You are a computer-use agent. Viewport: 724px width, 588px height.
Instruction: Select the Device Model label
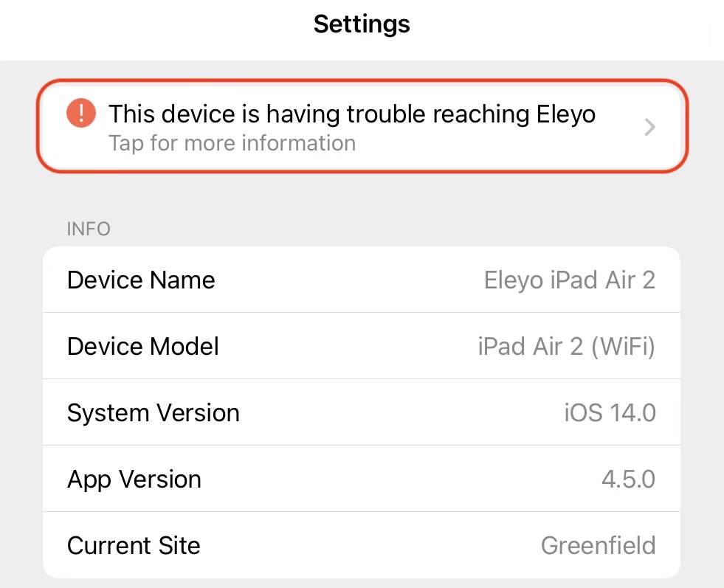pos(143,346)
